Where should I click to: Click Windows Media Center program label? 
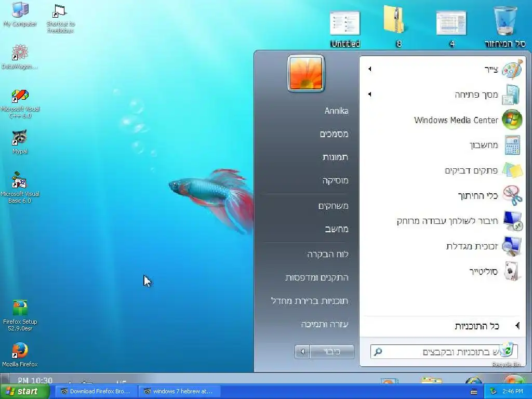(x=456, y=120)
